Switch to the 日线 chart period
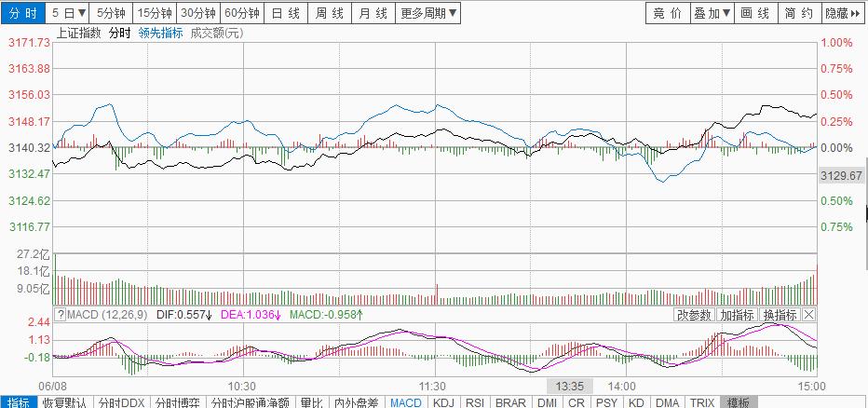Viewport: 868px width, 408px height. tap(286, 13)
